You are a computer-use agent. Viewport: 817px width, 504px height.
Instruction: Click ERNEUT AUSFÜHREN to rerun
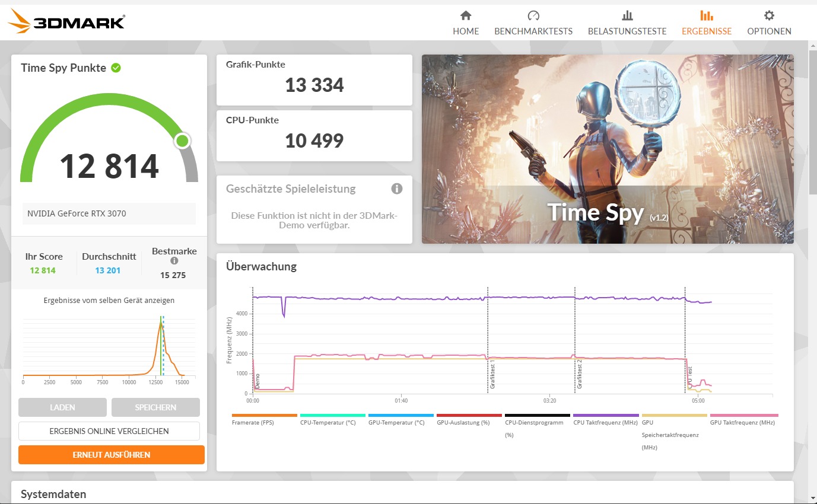pos(112,455)
